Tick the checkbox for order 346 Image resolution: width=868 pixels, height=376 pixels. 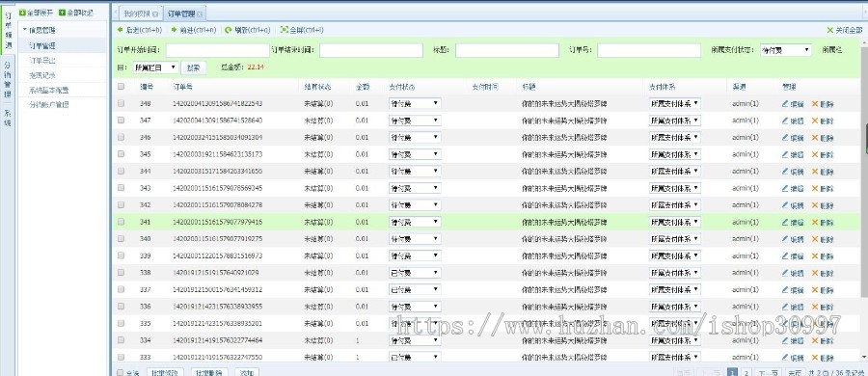pyautogui.click(x=121, y=137)
